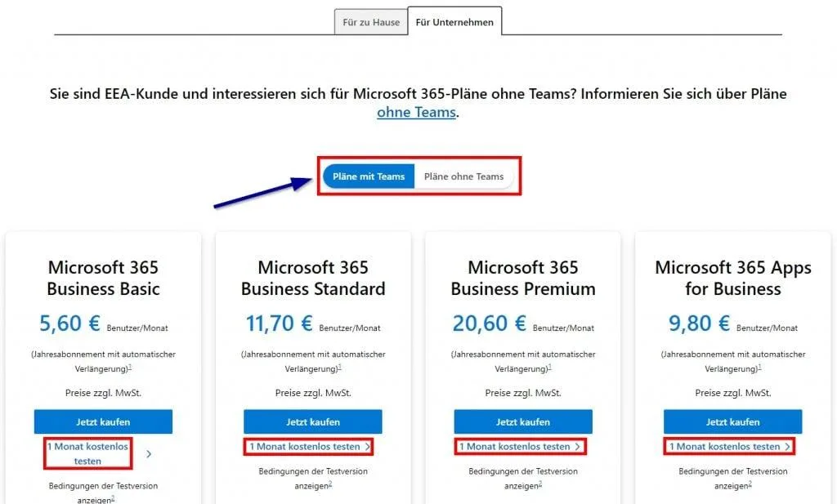Try Business Standard free for one month

coord(305,447)
